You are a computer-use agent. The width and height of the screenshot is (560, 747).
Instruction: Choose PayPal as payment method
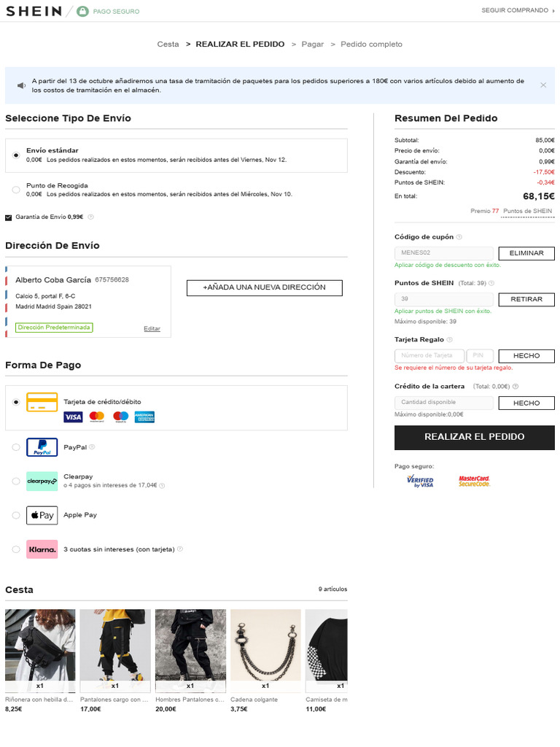(16, 447)
